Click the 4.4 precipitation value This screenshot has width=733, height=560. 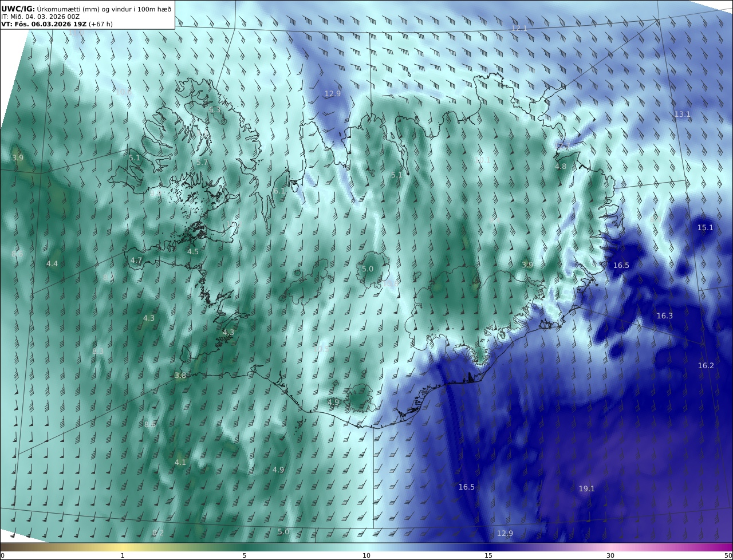point(52,264)
